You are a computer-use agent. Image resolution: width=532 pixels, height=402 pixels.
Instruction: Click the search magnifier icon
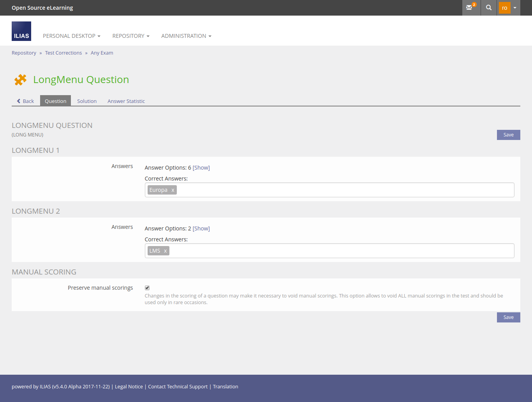[489, 7]
